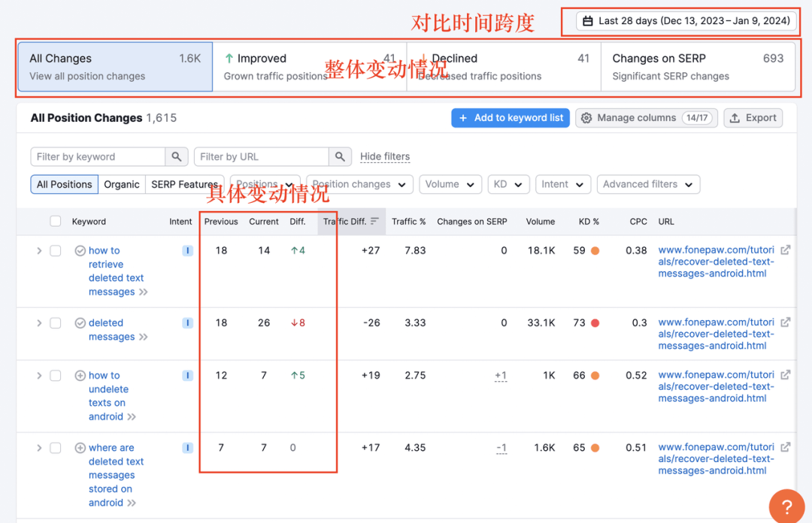Image resolution: width=812 pixels, height=523 pixels.
Task: Select checkbox for 'deleted messages' row
Action: 55,323
